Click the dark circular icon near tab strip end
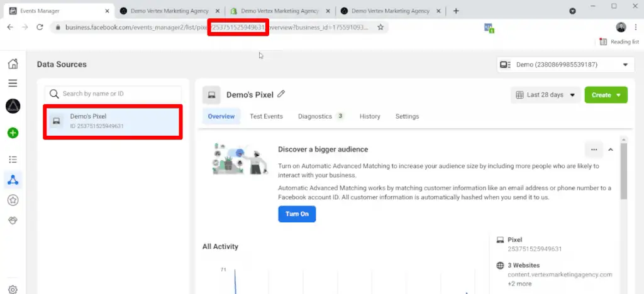The image size is (644, 294). [572, 11]
